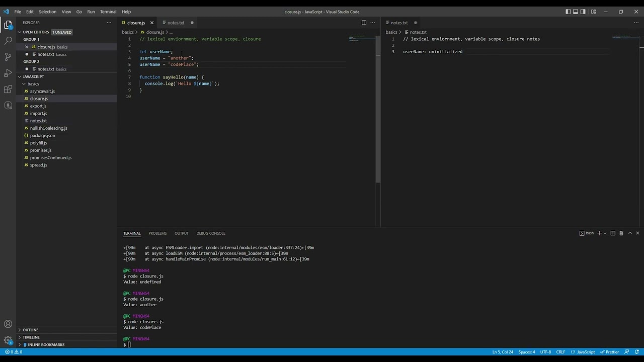Viewport: 644px width, 362px height.
Task: Open nullishCoalescing.js in the file tree
Action: pyautogui.click(x=48, y=128)
